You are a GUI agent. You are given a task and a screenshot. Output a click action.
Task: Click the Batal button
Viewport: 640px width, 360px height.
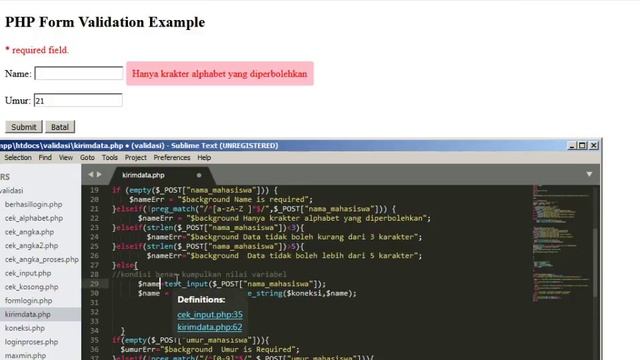[x=60, y=127]
